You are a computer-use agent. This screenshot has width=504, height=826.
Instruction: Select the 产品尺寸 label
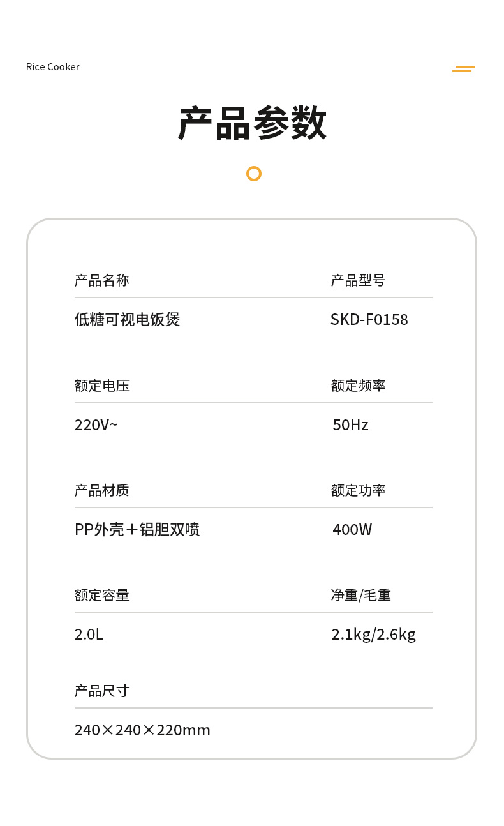click(x=102, y=691)
